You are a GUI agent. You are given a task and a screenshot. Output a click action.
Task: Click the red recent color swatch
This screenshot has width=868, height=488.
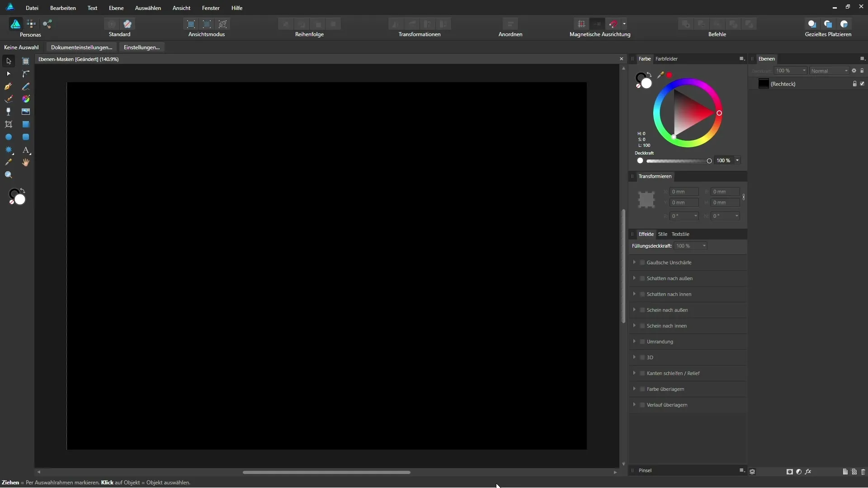click(670, 75)
